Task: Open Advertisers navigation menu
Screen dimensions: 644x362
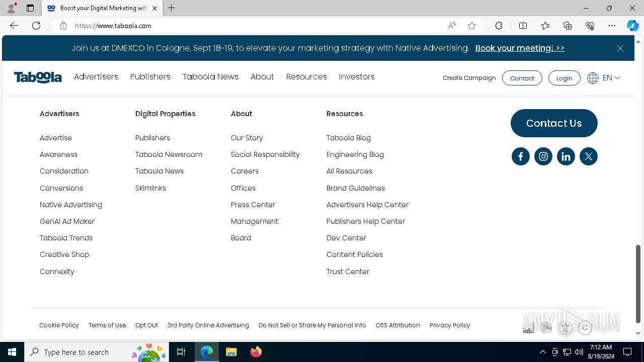Action: (96, 77)
